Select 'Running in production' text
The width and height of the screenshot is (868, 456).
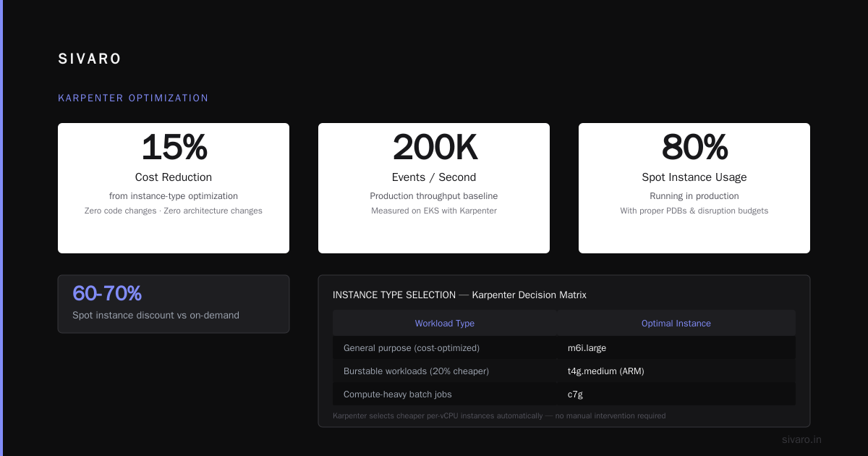tap(694, 196)
